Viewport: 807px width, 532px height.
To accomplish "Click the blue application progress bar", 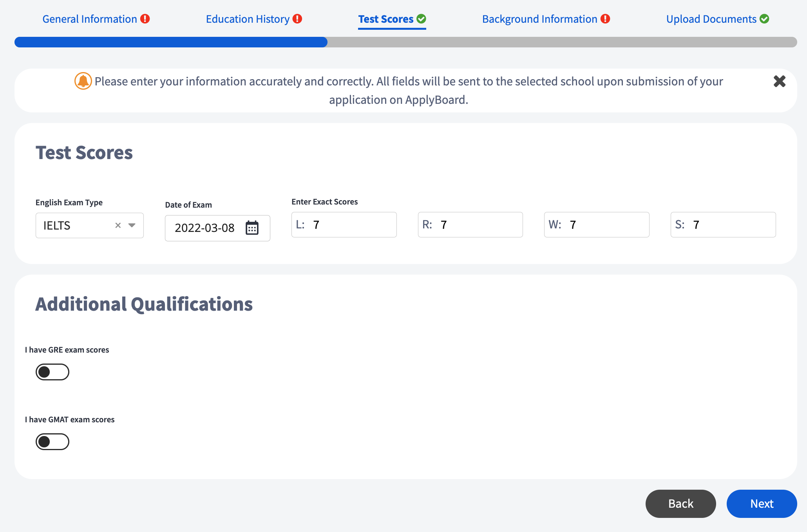I will tap(171, 42).
